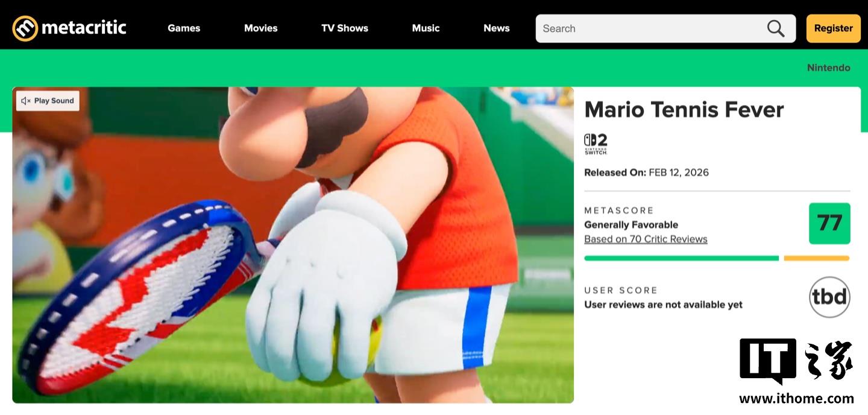Click the tbd user score circle
Image resolution: width=868 pixels, height=415 pixels.
pyautogui.click(x=829, y=297)
